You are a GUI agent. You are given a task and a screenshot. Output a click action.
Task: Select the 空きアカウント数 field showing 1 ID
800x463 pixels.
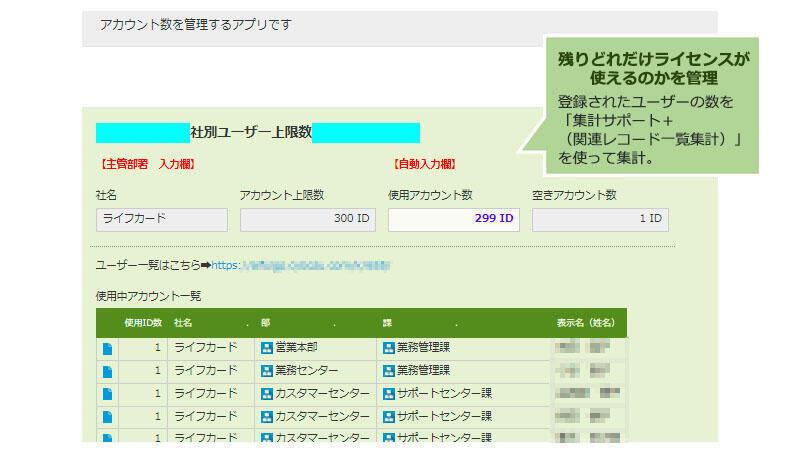(600, 220)
